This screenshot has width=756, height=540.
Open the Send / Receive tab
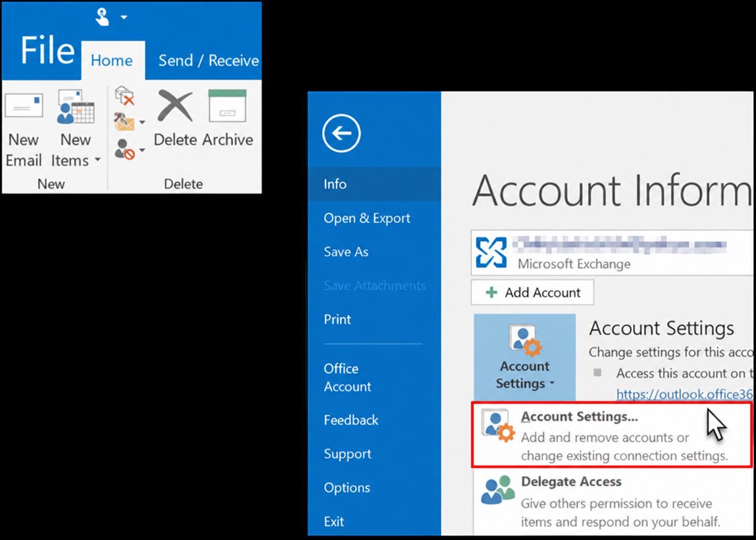coord(208,60)
